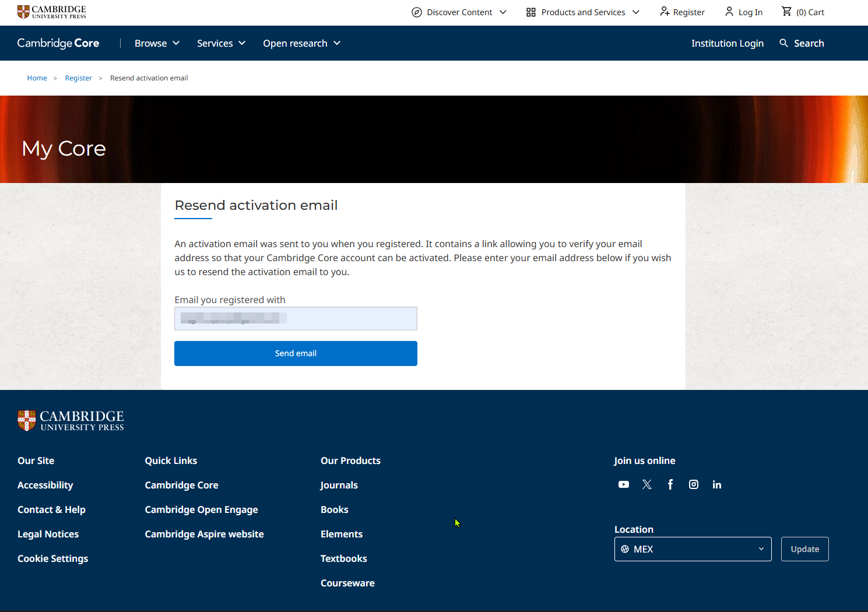Click the registered email input field

[296, 318]
